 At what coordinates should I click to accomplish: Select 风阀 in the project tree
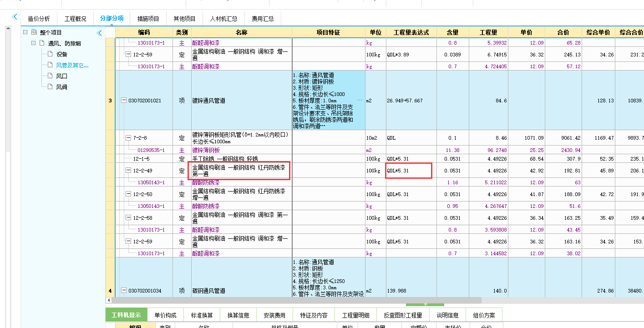[62, 87]
